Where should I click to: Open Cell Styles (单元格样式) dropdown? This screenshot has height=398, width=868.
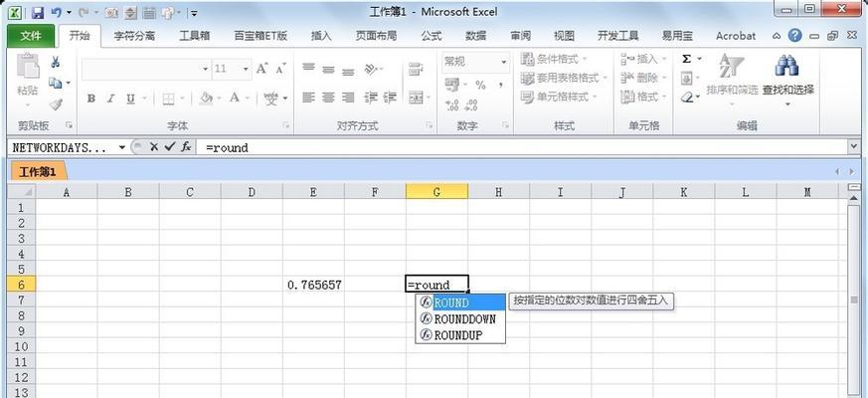[x=560, y=97]
